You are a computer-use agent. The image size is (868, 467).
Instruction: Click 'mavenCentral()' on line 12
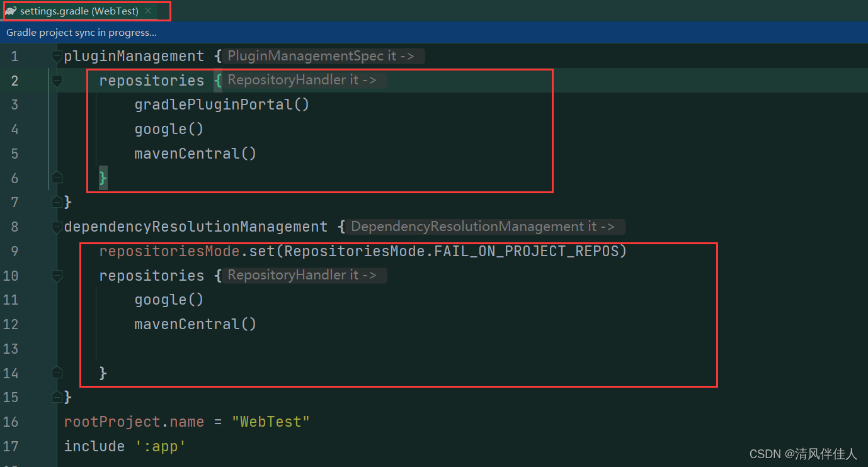pyautogui.click(x=195, y=324)
